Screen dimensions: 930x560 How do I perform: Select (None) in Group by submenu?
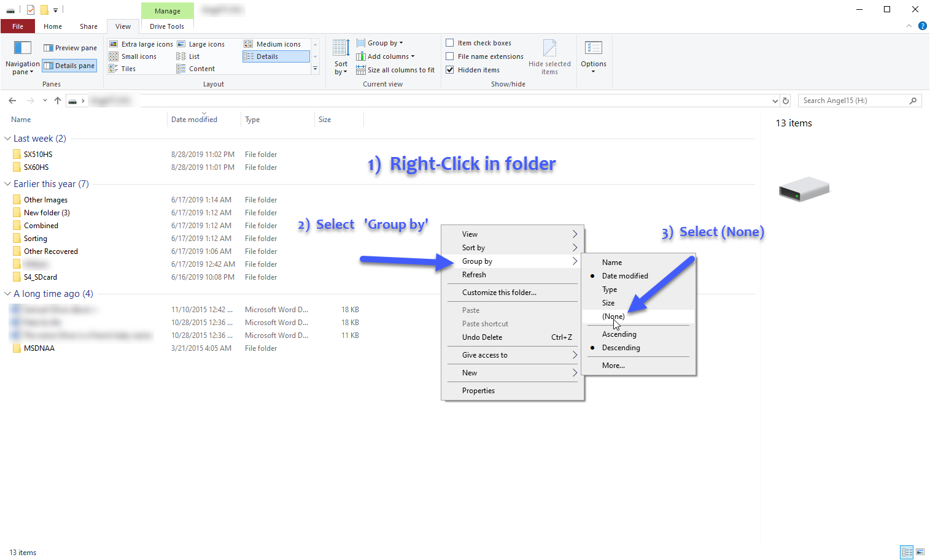(613, 316)
